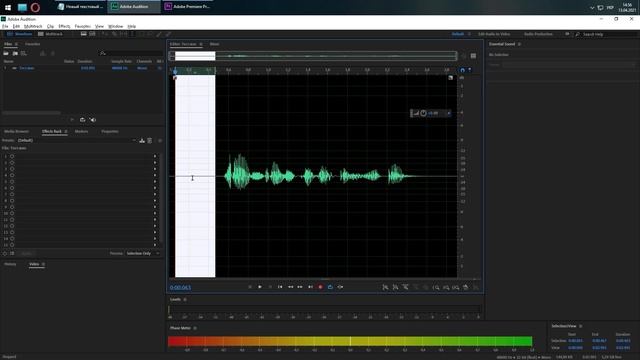Open the Edit menu
This screenshot has width=640, height=360.
(16, 26)
